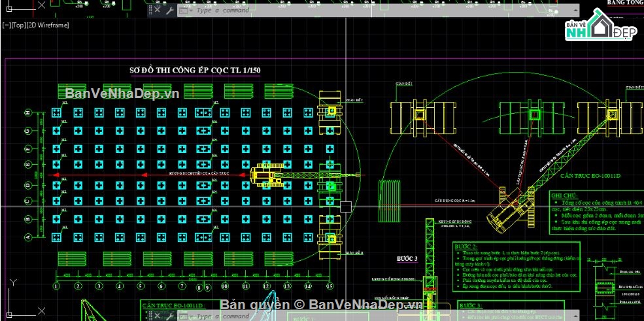This screenshot has height=321, width=644.
Task: Open Customize wrench on lower command line
Action: tap(169, 316)
